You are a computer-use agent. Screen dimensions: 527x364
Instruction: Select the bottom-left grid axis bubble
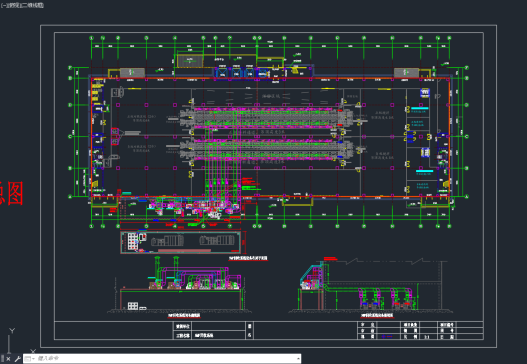[x=91, y=226]
